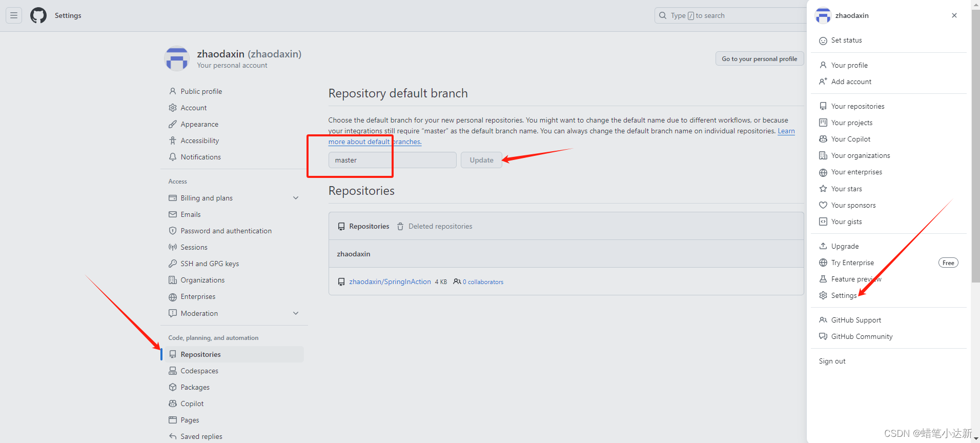Image resolution: width=980 pixels, height=443 pixels.
Task: Click the Your organizations building icon in menu
Action: pyautogui.click(x=823, y=155)
